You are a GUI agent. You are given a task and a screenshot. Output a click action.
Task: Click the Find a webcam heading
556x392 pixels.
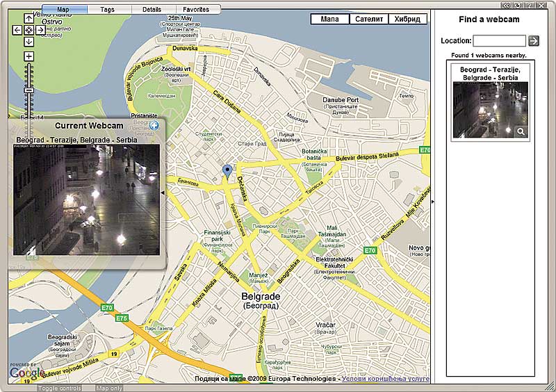(489, 19)
